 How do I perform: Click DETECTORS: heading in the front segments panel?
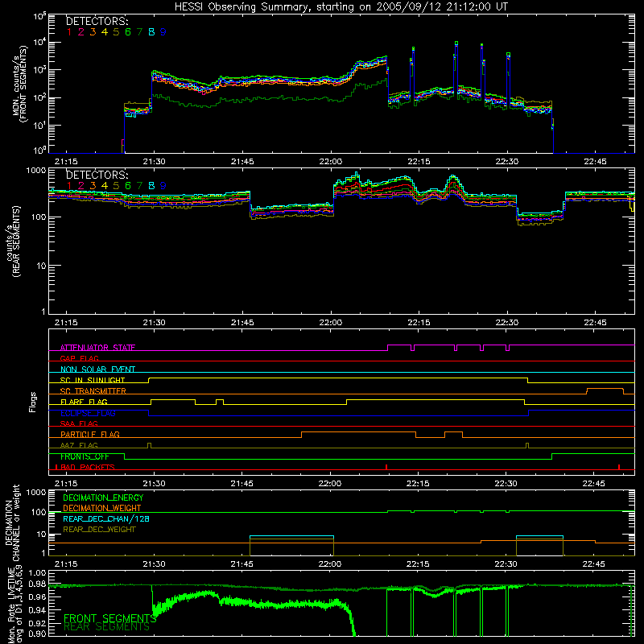97,21
